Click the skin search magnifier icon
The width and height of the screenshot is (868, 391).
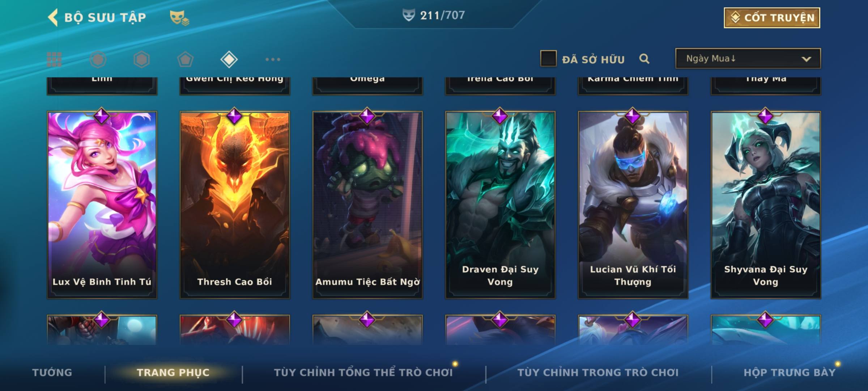(x=644, y=59)
